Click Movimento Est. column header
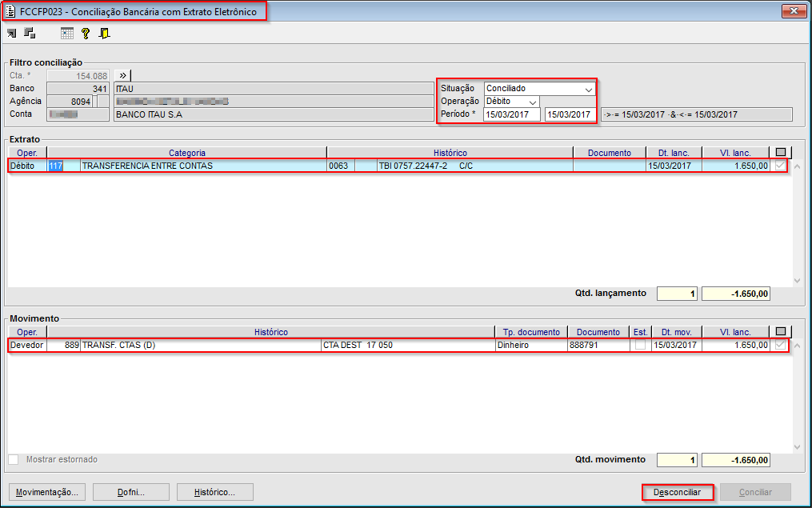This screenshot has width=812, height=508. [x=641, y=332]
